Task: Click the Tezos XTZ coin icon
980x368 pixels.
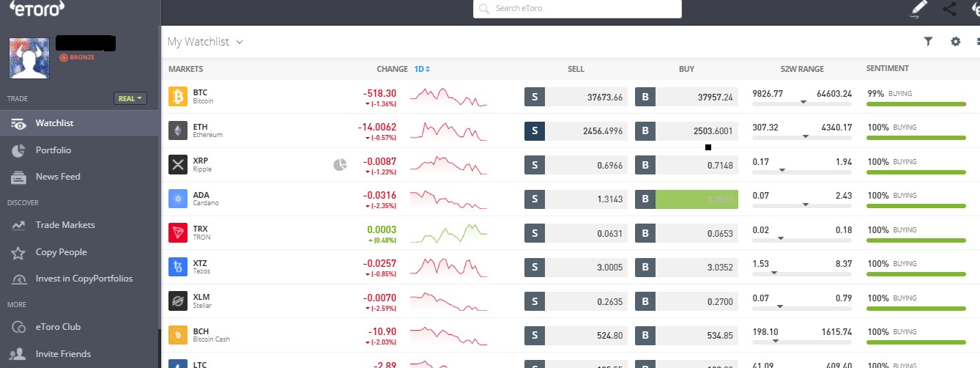Action: click(x=178, y=267)
